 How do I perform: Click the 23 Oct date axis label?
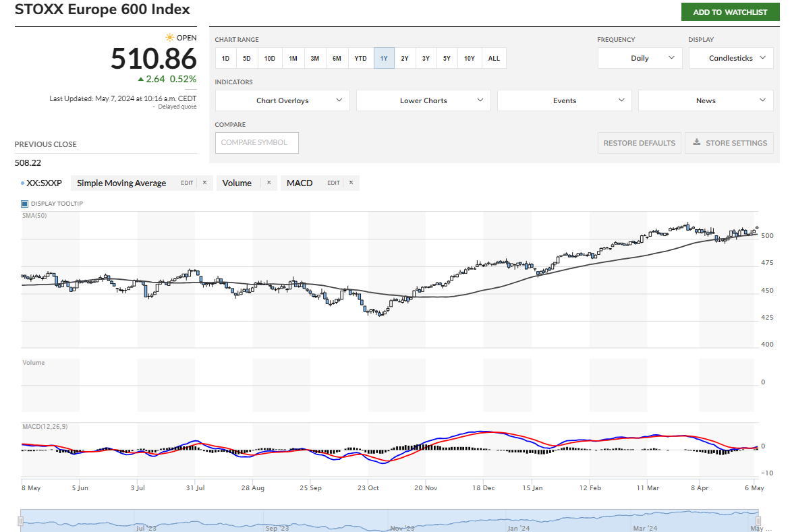pyautogui.click(x=368, y=487)
